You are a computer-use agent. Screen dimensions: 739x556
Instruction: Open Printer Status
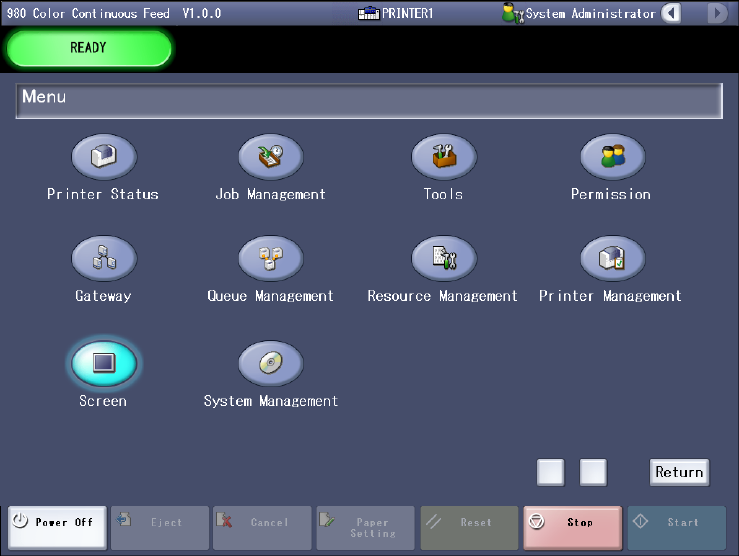[104, 157]
